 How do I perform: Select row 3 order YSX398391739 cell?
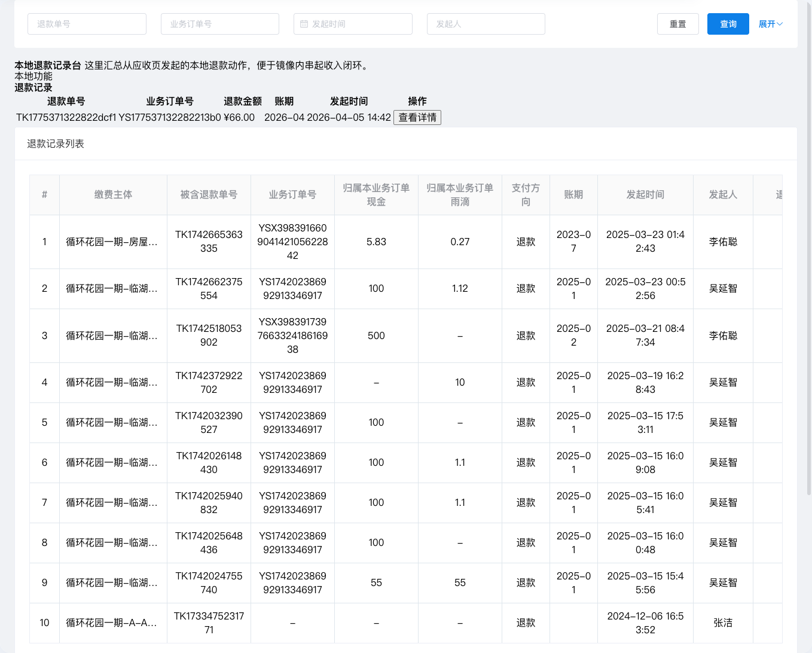coord(292,335)
